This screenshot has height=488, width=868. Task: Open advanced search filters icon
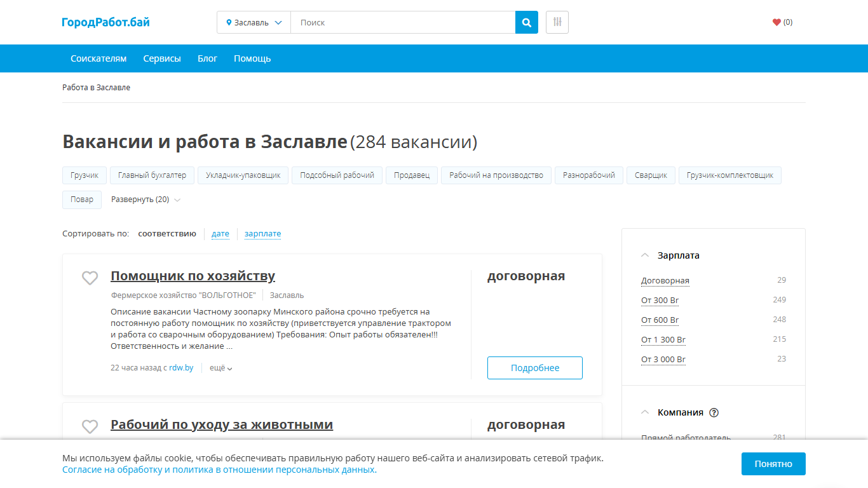point(557,22)
